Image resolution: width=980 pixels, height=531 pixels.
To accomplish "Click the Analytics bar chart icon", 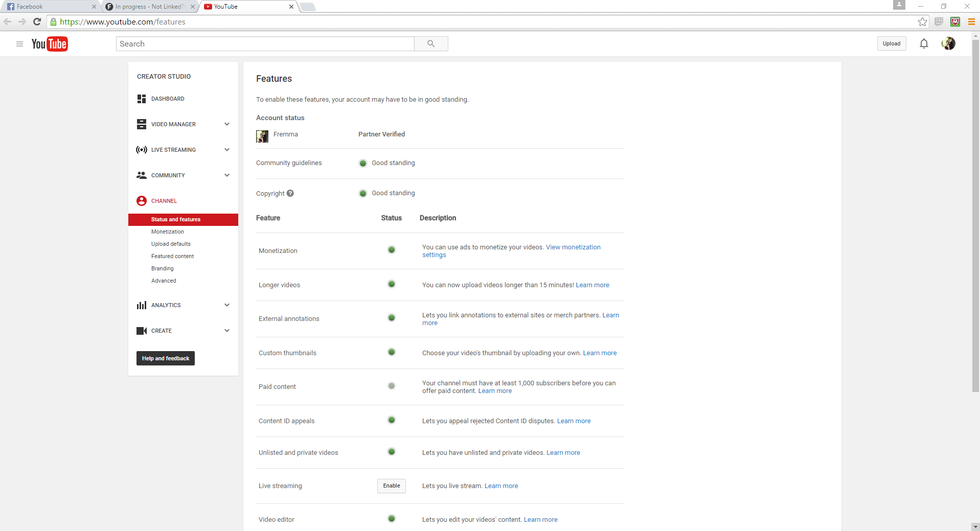I will coord(142,305).
